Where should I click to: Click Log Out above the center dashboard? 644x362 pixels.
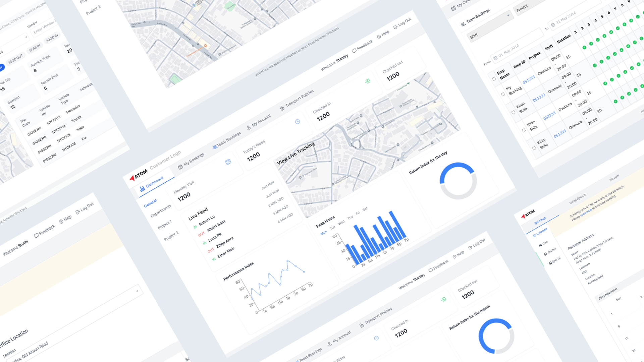[402, 23]
